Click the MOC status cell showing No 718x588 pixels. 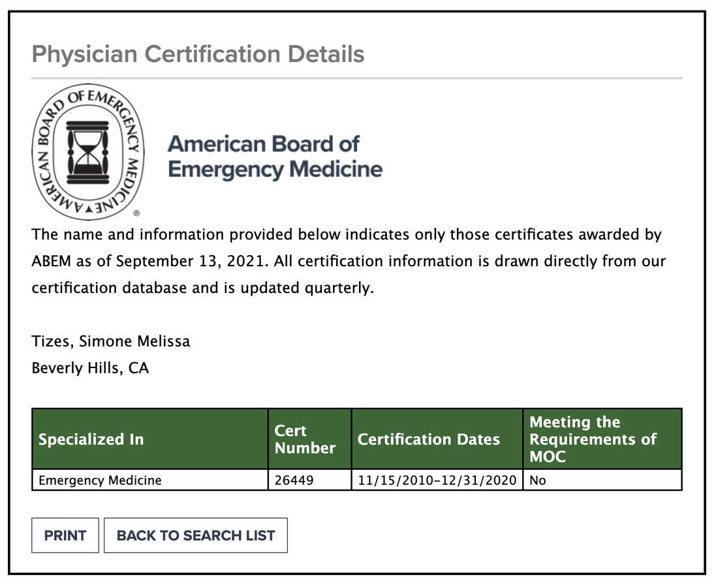pyautogui.click(x=602, y=480)
